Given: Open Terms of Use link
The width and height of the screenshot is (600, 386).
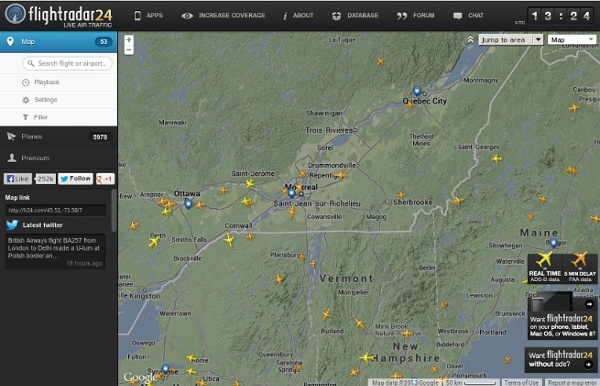Looking at the screenshot, I should pos(522,382).
